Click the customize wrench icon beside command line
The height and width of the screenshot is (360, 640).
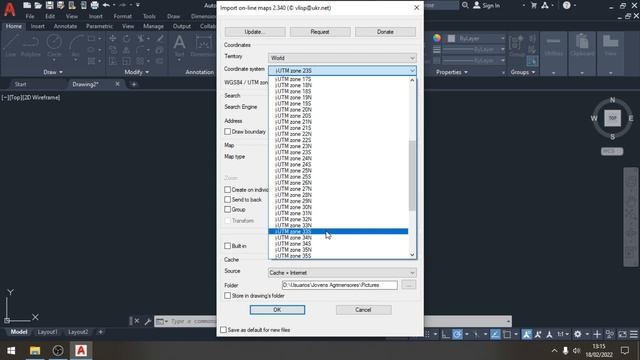148,321
